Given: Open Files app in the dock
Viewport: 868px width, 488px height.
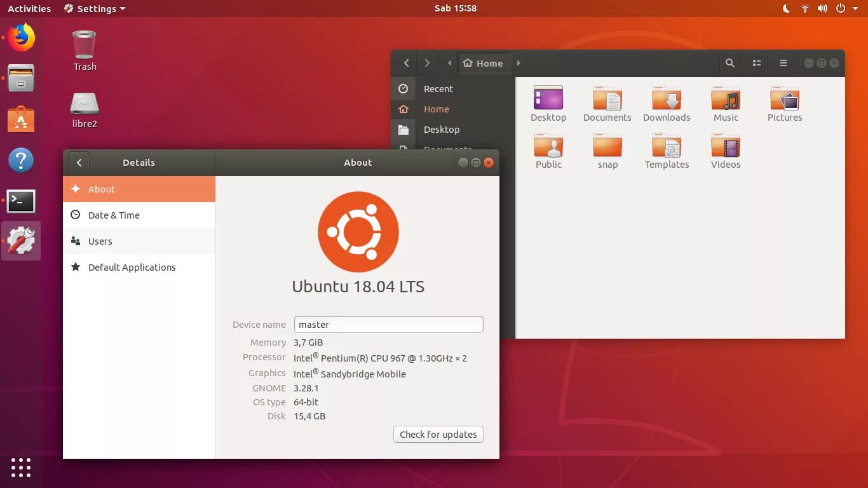Looking at the screenshot, I should (21, 78).
